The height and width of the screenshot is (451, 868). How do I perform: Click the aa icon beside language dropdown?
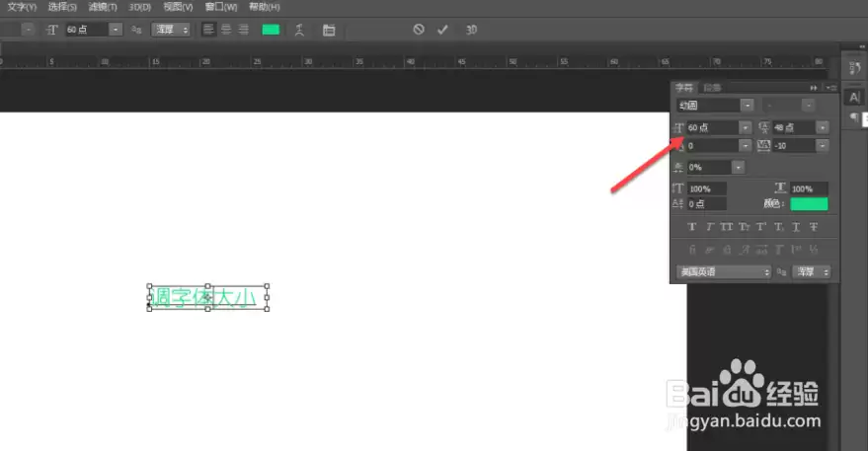pos(782,271)
